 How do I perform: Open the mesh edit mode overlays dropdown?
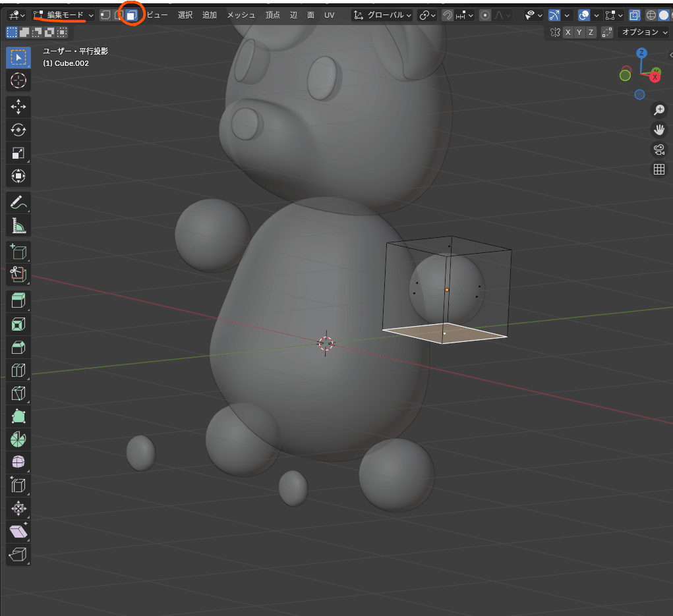(614, 15)
